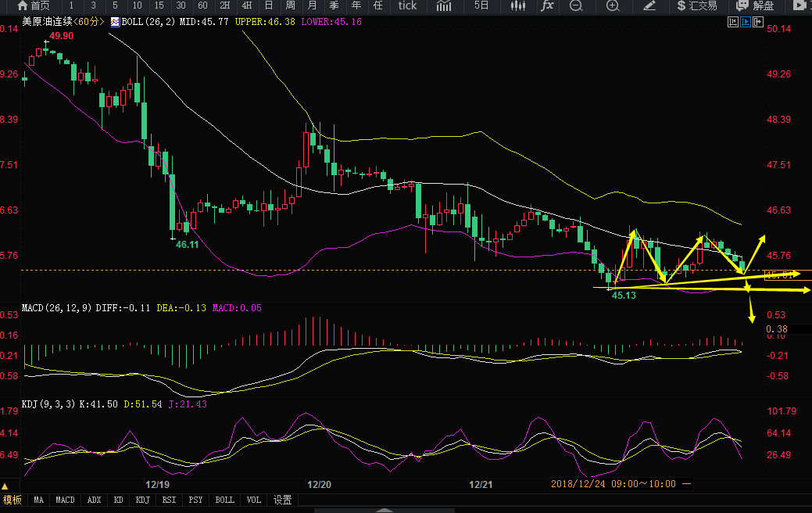Click the 12/21 date marker
The width and height of the screenshot is (812, 513).
click(x=481, y=485)
